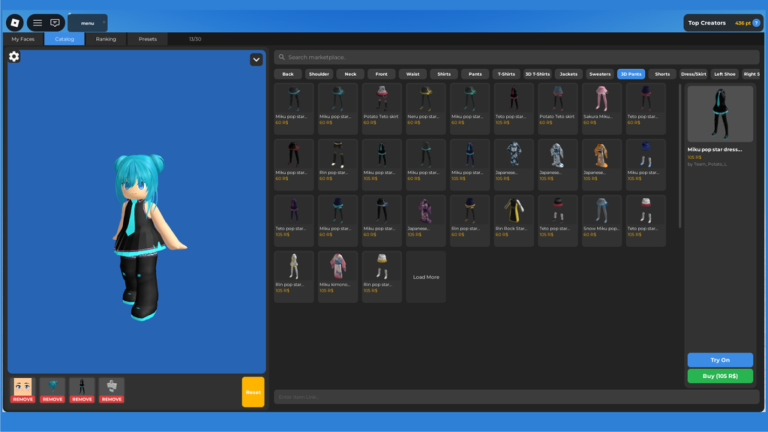This screenshot has width=768, height=432.
Task: Select the Neru pop star item
Action: (426, 109)
